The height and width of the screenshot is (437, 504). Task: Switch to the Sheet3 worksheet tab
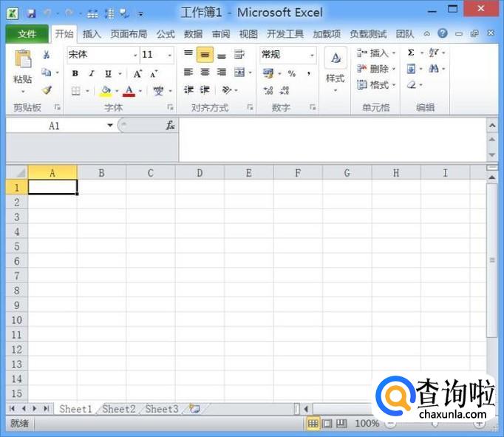click(x=162, y=409)
